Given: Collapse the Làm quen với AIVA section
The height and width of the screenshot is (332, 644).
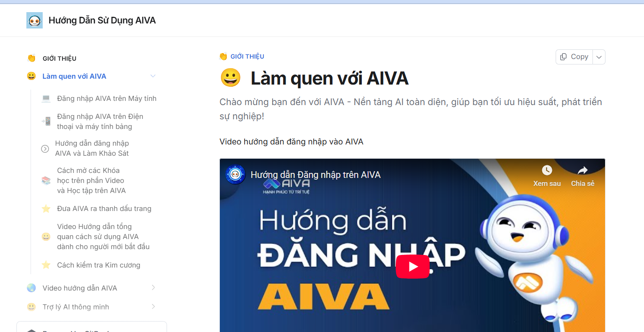Looking at the screenshot, I should (x=153, y=76).
